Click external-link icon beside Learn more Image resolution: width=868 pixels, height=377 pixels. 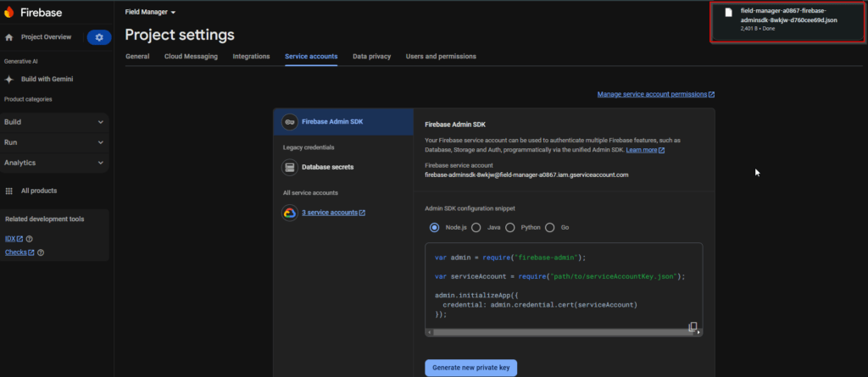[x=661, y=150]
